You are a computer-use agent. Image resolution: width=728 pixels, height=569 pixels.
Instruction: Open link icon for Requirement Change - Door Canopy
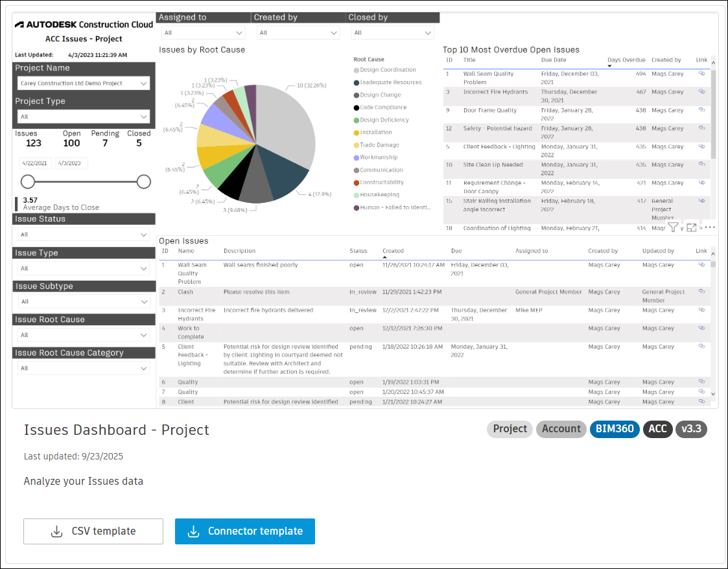pos(701,182)
